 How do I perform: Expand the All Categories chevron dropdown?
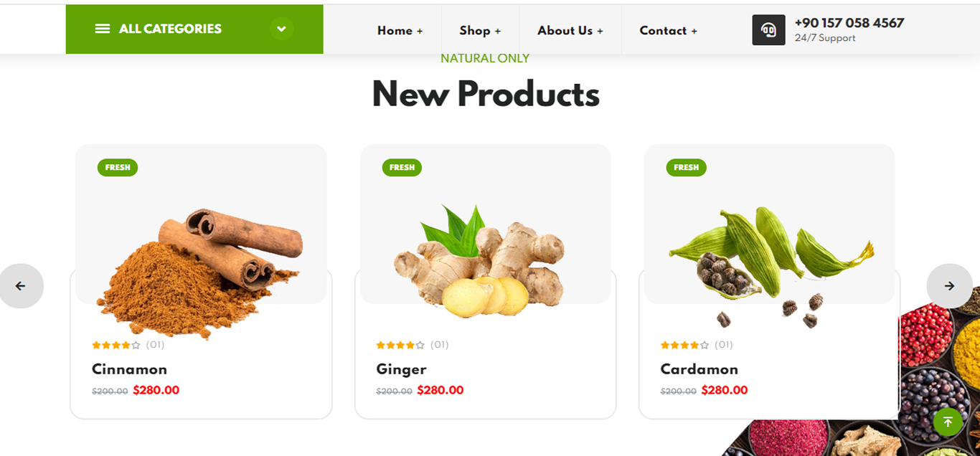(281, 29)
